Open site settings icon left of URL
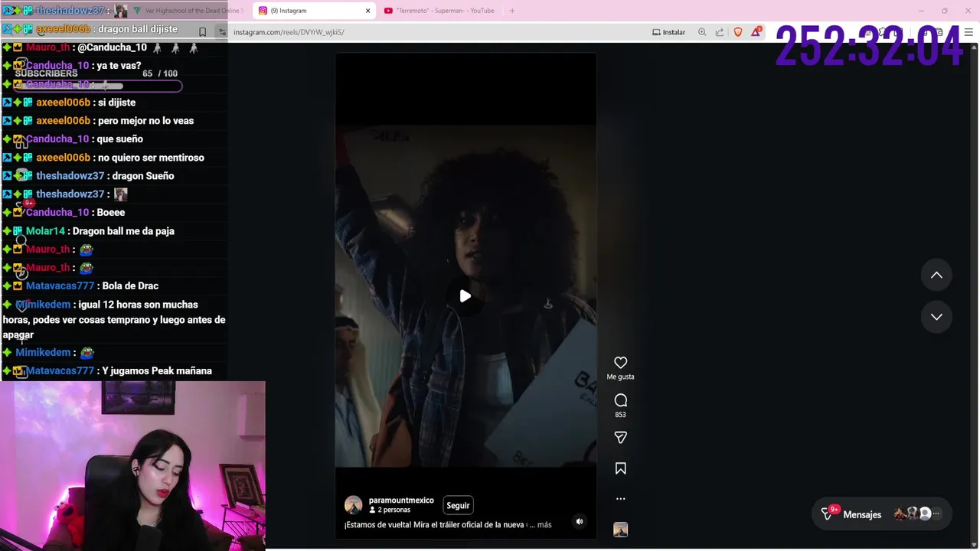This screenshot has width=980, height=551. coord(222,32)
